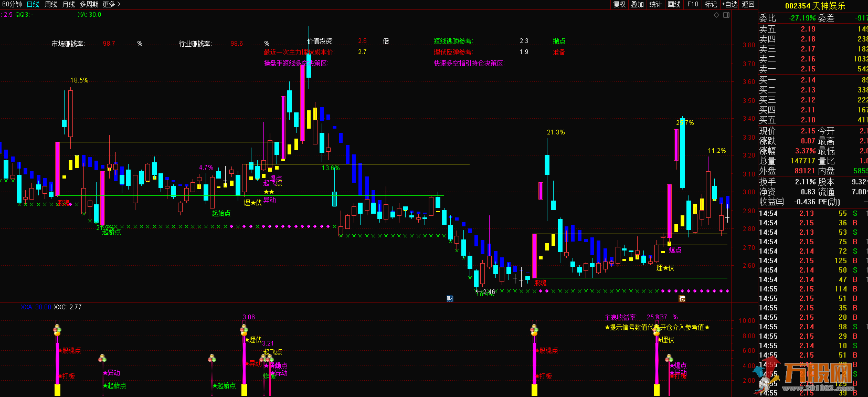Click the XXC: 2.77 sub-indicator label

[x=68, y=307]
